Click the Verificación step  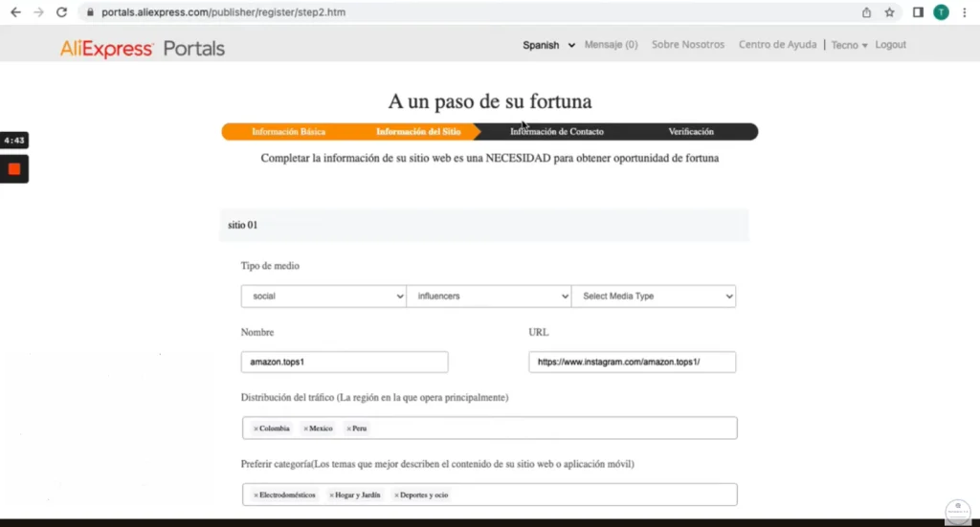[691, 132]
